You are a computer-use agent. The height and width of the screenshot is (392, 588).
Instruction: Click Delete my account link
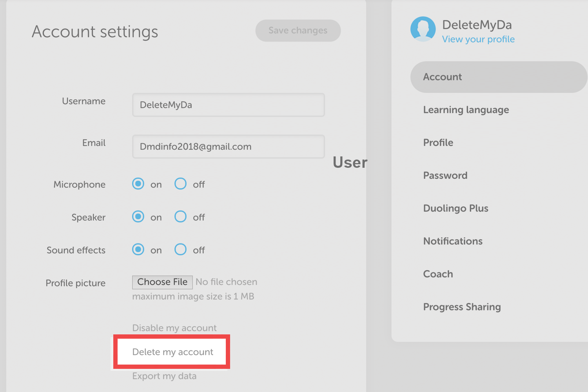[173, 352]
